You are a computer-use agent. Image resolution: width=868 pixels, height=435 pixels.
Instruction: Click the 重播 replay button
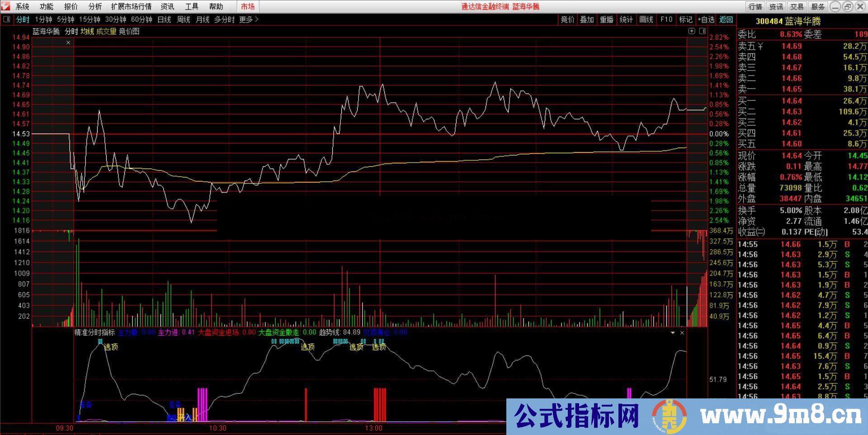point(607,19)
